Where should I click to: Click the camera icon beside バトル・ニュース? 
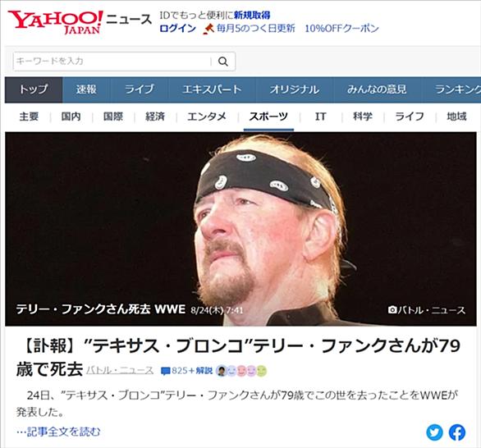(392, 309)
